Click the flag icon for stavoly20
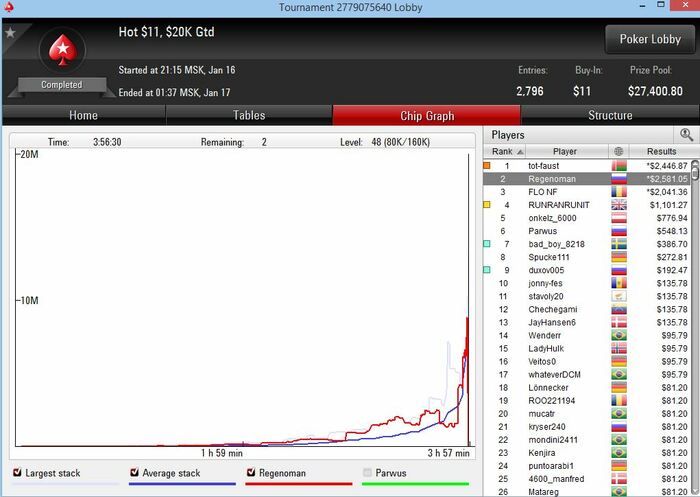This screenshot has width=700, height=497. [619, 296]
